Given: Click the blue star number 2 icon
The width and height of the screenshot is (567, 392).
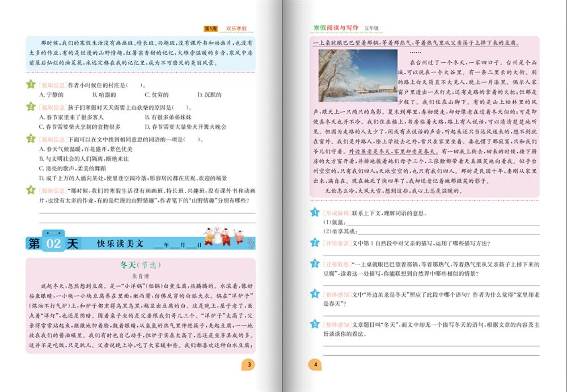Looking at the screenshot, I should click(x=315, y=242).
